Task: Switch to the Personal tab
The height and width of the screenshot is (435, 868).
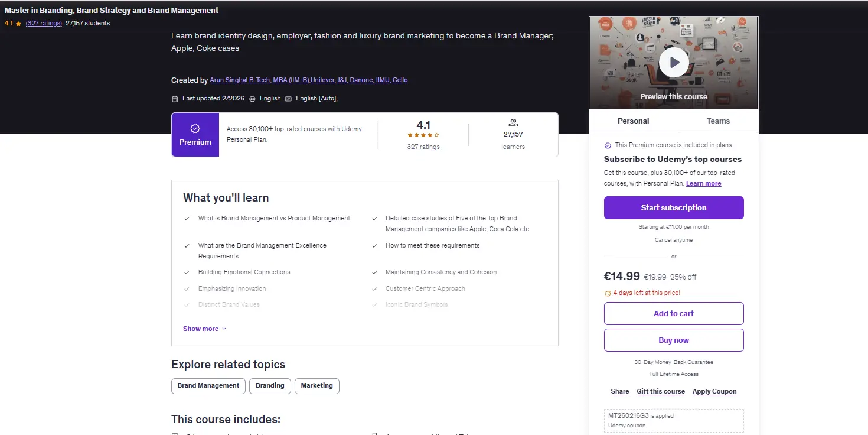Action: pyautogui.click(x=633, y=121)
